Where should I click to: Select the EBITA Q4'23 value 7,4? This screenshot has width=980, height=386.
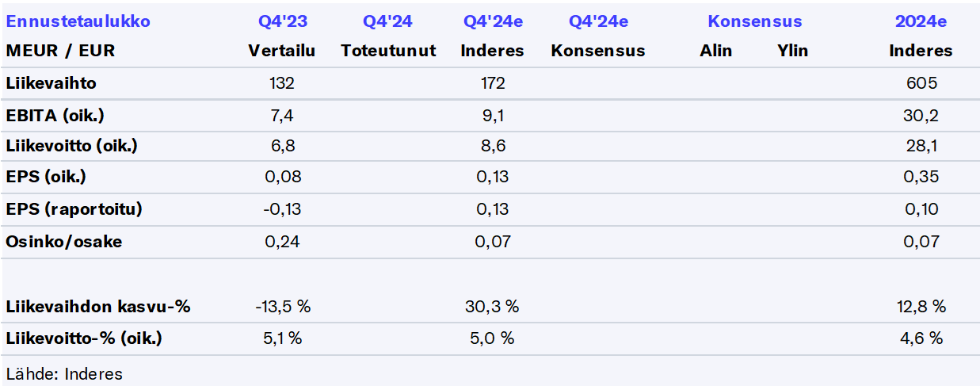281,116
